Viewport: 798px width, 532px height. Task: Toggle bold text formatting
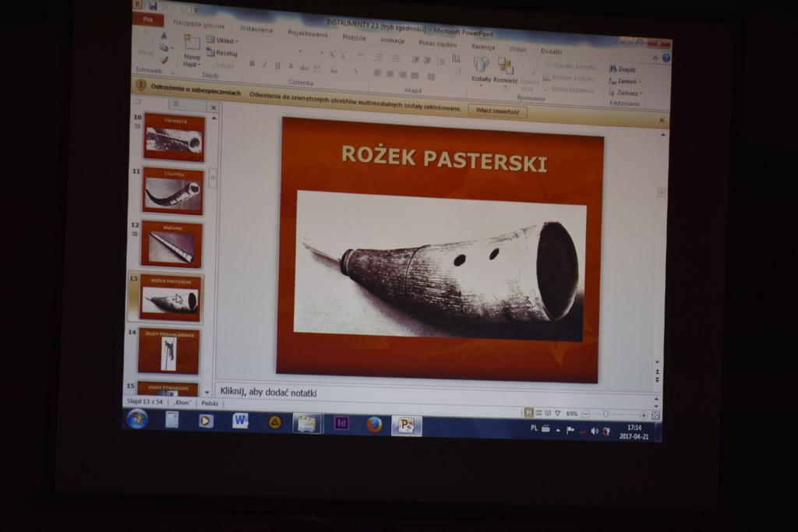[x=252, y=64]
